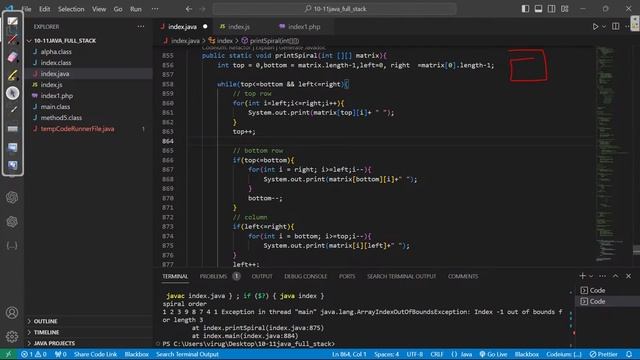Open the COMMENTS panel tab

(x=463, y=276)
